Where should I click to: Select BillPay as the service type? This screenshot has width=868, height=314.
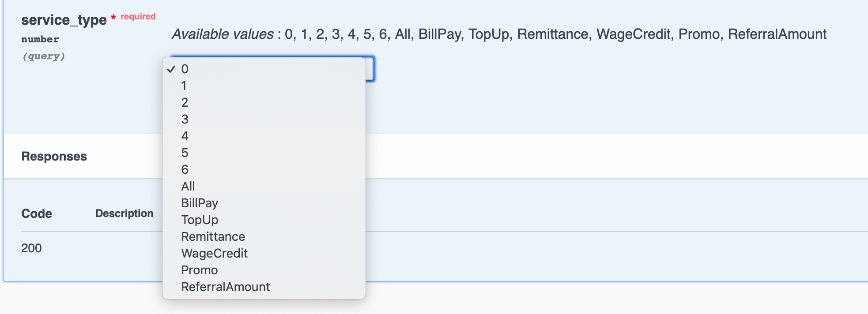200,203
